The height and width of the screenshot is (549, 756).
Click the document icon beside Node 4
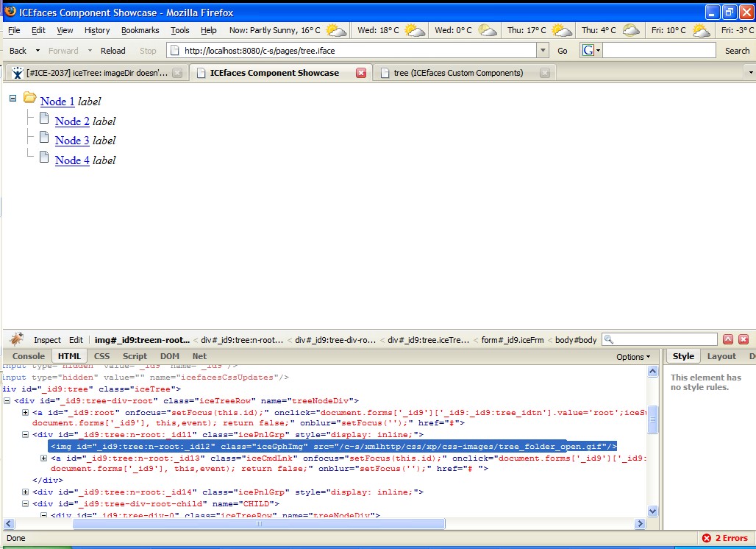tap(44, 157)
